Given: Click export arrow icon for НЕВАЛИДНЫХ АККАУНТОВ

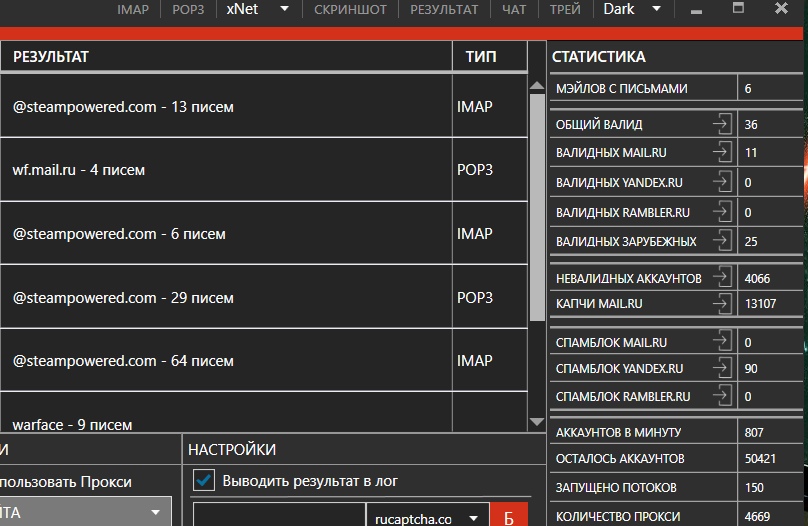Looking at the screenshot, I should point(722,277).
